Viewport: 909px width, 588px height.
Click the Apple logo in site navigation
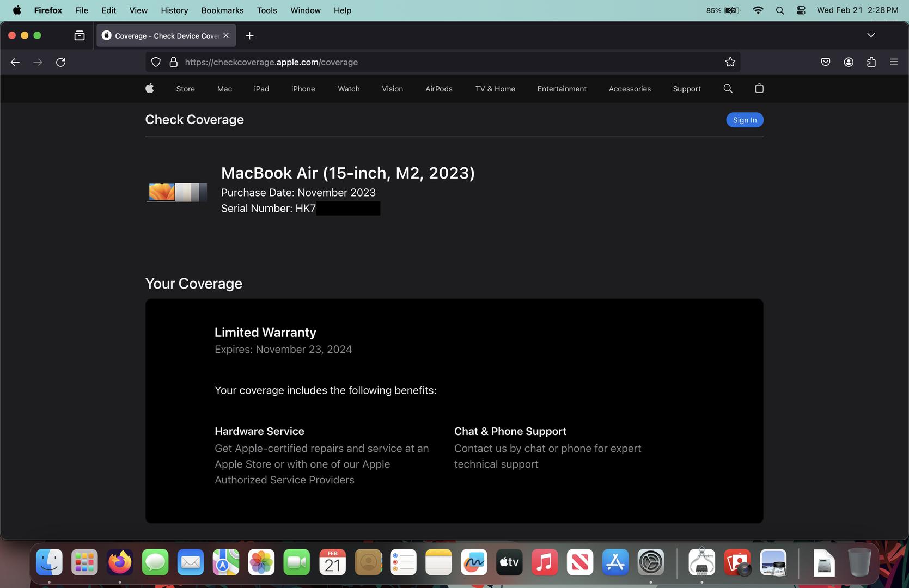(150, 88)
